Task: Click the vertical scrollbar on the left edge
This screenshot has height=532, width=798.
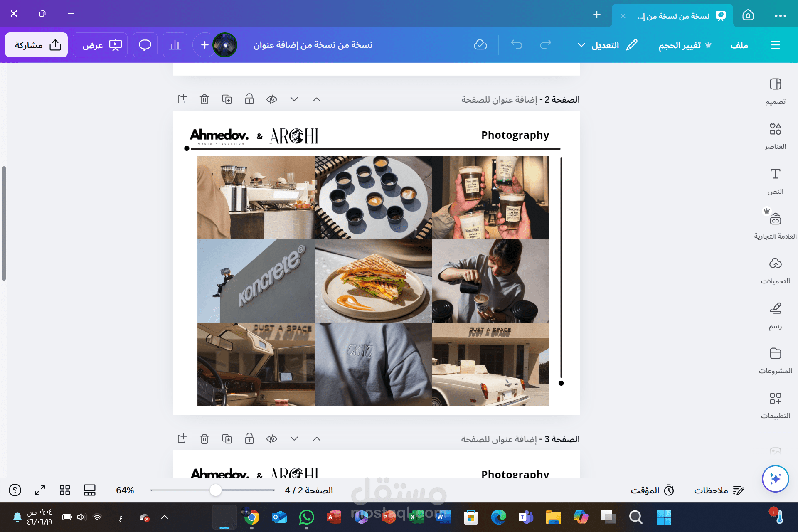Action: [4, 224]
